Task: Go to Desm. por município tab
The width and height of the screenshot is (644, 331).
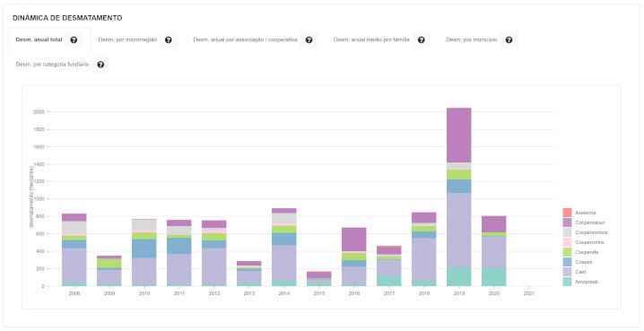Action: pyautogui.click(x=472, y=39)
